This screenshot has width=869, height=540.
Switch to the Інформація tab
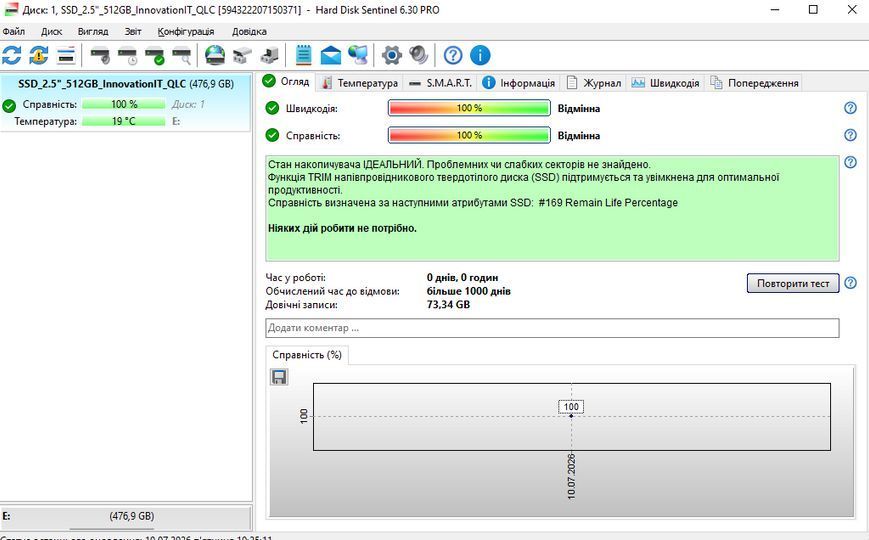(x=518, y=83)
